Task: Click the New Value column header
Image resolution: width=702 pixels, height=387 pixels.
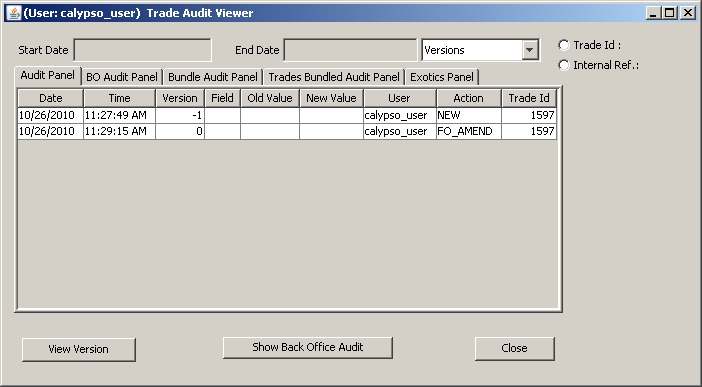Action: coord(331,98)
